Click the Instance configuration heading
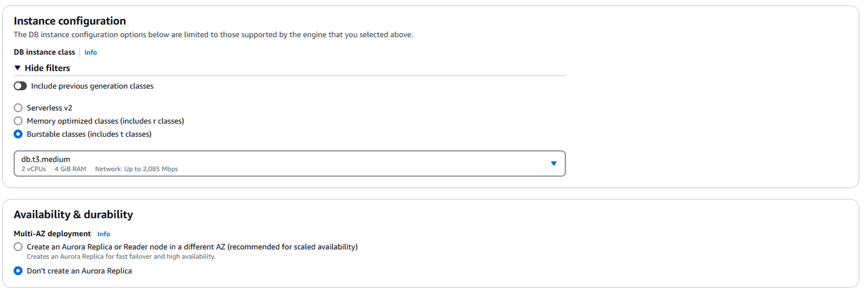Viewport: 868px width, 292px height. (x=70, y=21)
